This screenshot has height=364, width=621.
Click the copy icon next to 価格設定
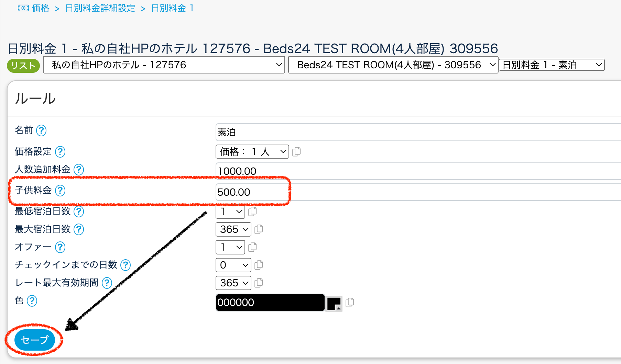pyautogui.click(x=297, y=151)
